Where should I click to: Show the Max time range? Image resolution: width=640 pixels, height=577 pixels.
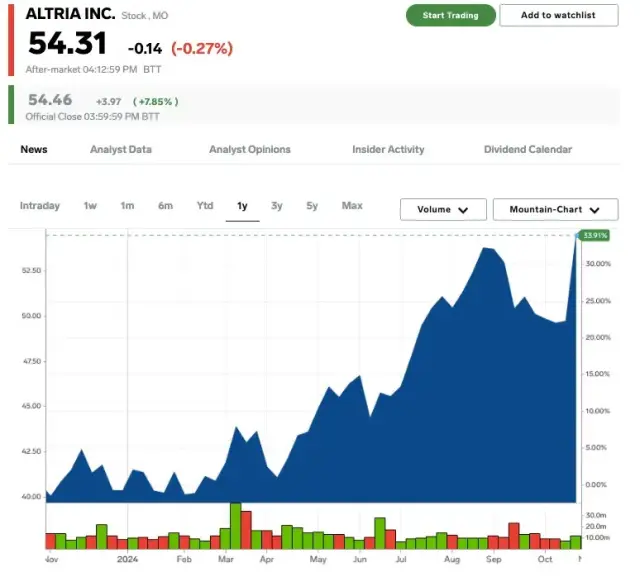(x=352, y=206)
